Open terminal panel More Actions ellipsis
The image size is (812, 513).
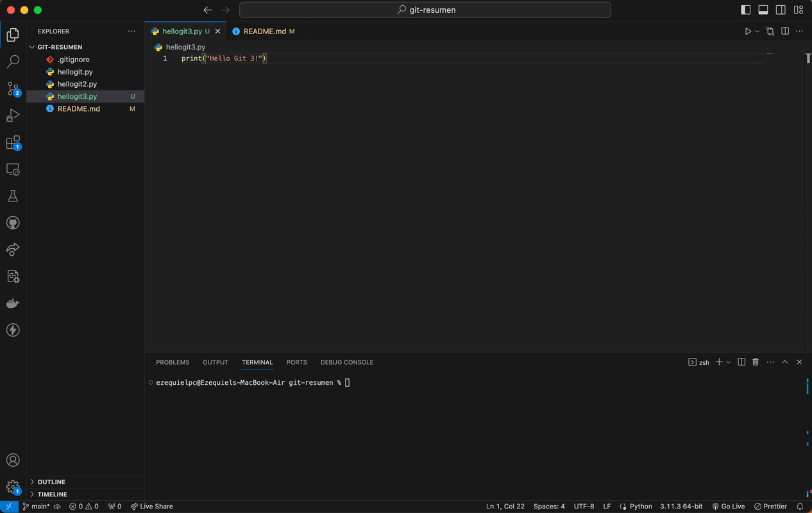point(770,362)
